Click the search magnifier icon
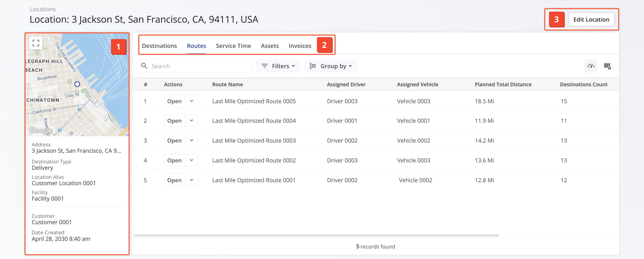The width and height of the screenshot is (644, 259). (144, 66)
